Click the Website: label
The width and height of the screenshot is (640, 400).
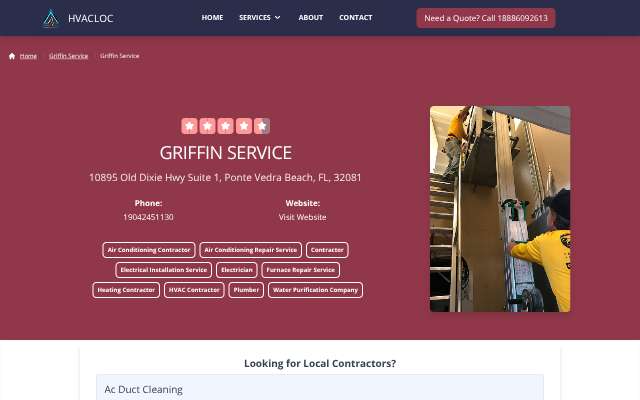[303, 203]
